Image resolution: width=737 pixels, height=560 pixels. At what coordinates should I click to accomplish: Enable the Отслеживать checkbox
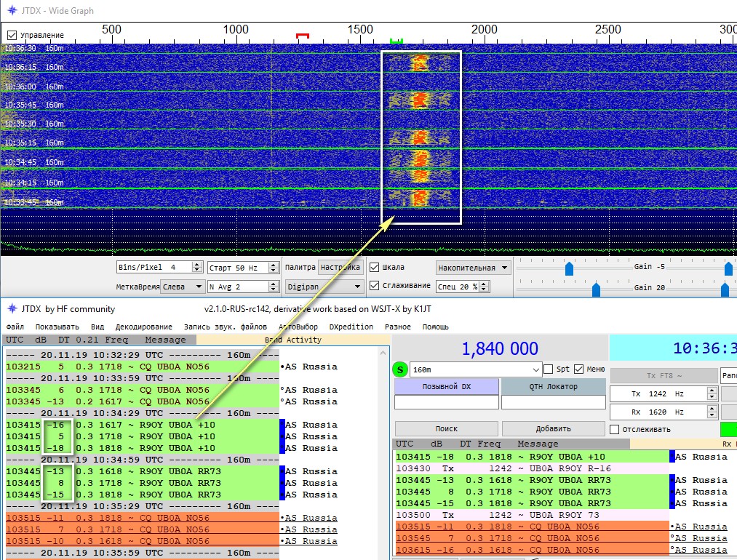[x=615, y=429]
